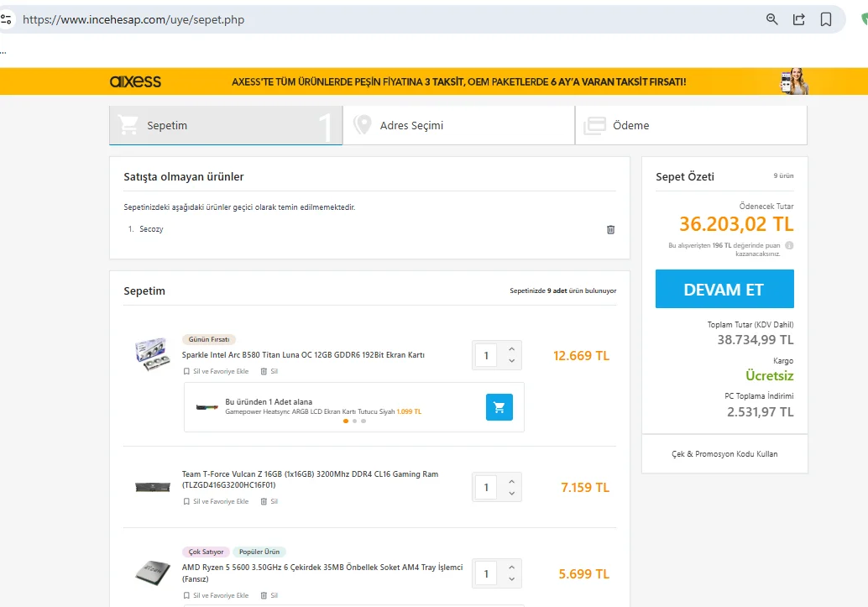Click Sil trash link for Sparkle Arc B580
The height and width of the screenshot is (607, 868).
(269, 372)
